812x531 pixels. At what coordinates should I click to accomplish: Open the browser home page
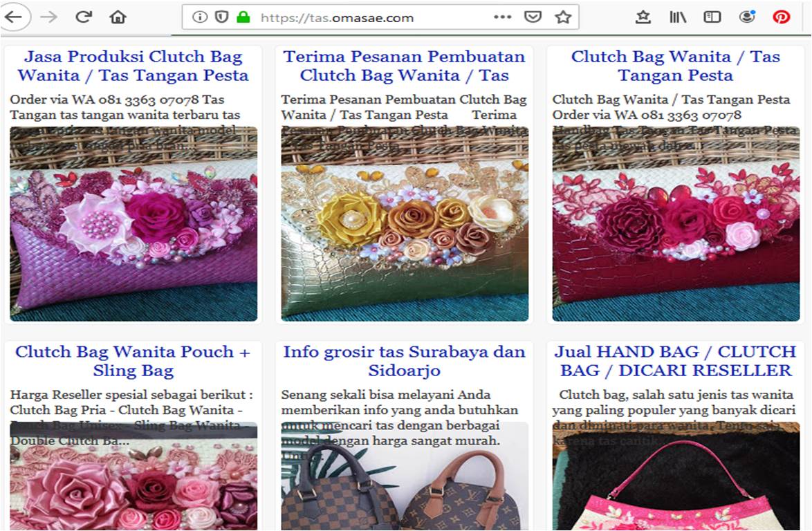(x=118, y=17)
